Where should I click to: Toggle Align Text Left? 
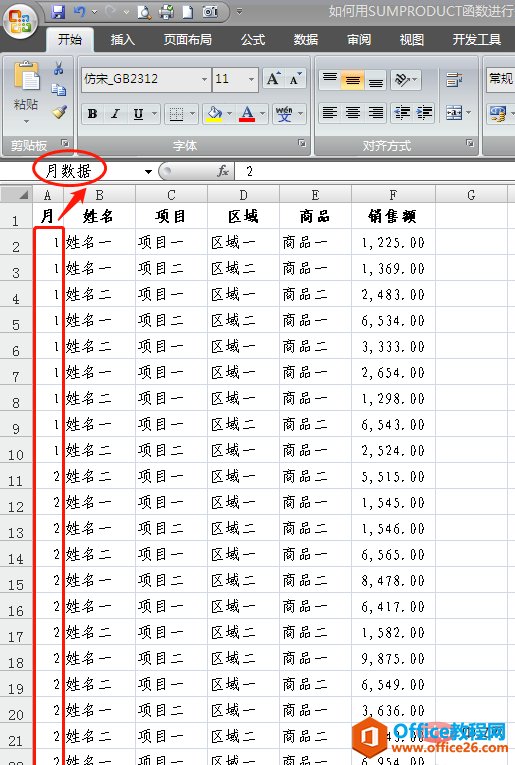coord(330,113)
